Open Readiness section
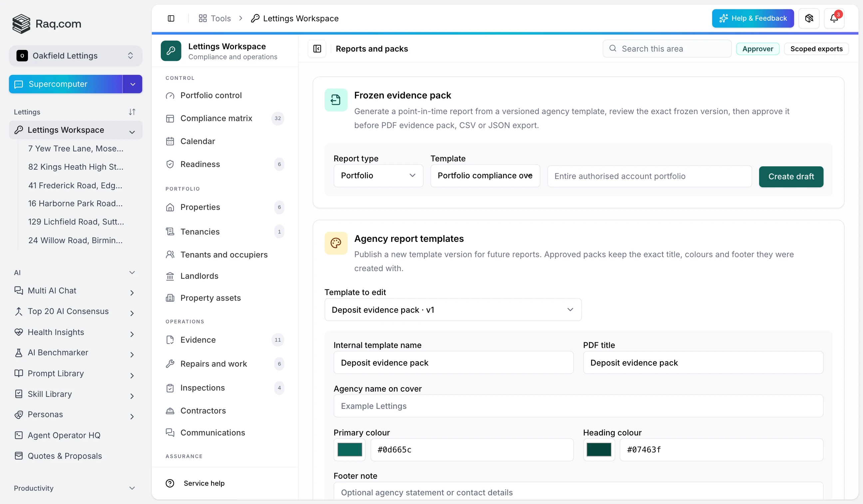 (x=225, y=164)
